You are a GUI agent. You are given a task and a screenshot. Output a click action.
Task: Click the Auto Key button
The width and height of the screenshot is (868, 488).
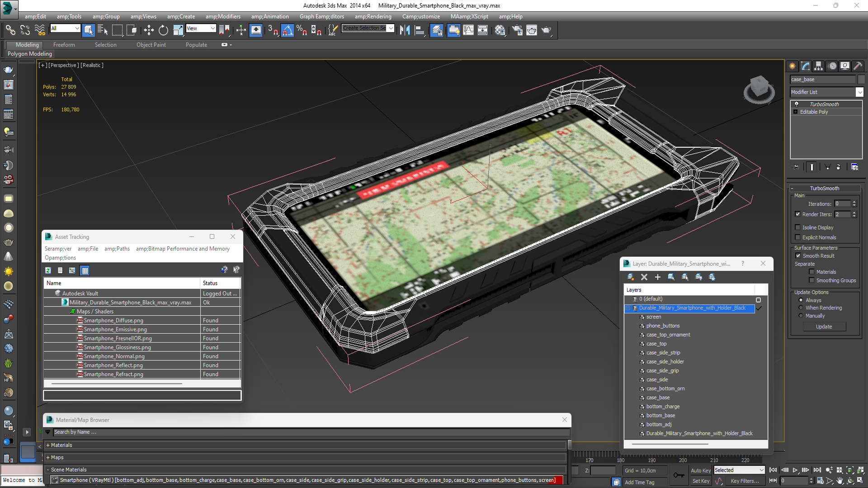pos(700,470)
